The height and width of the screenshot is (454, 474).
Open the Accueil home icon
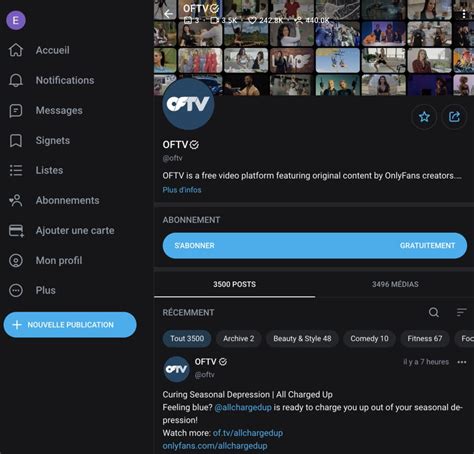16,50
